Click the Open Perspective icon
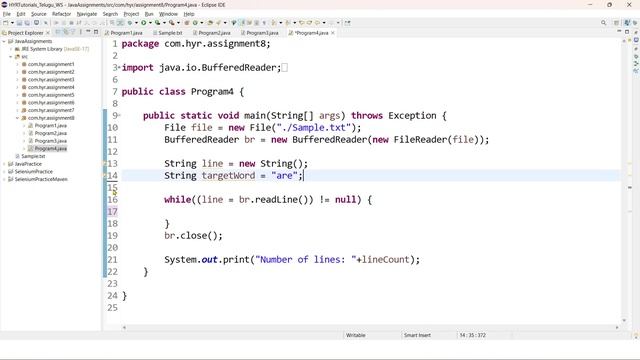This screenshot has height=360, width=640. pyautogui.click(x=616, y=23)
